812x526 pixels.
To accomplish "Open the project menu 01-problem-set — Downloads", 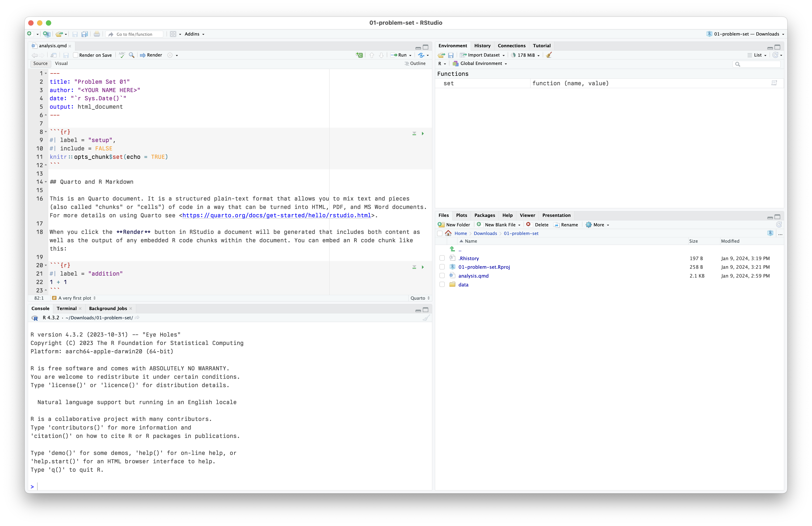I will point(745,34).
